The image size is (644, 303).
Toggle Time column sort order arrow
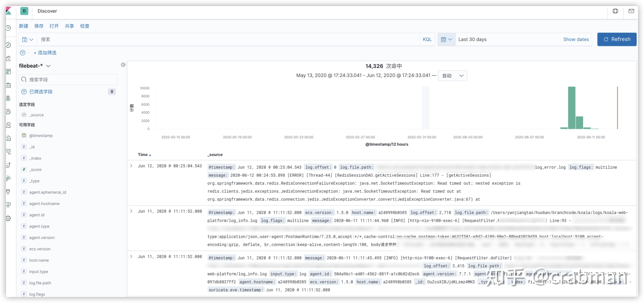(150, 155)
